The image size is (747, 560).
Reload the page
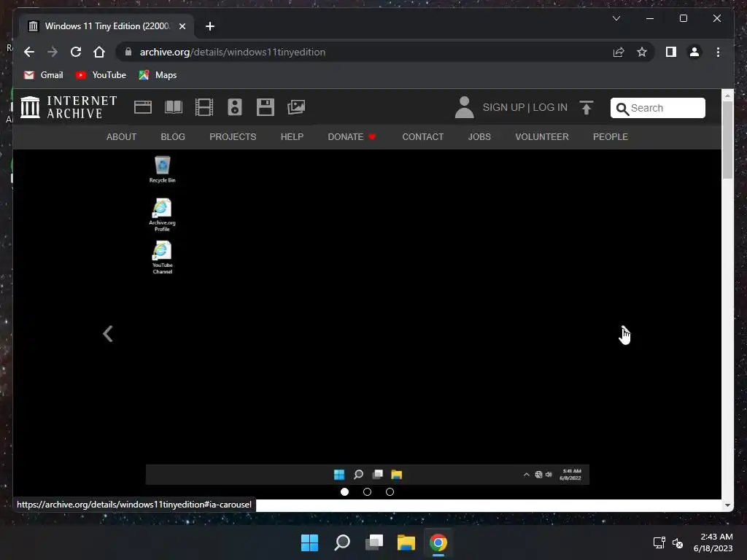(x=76, y=52)
